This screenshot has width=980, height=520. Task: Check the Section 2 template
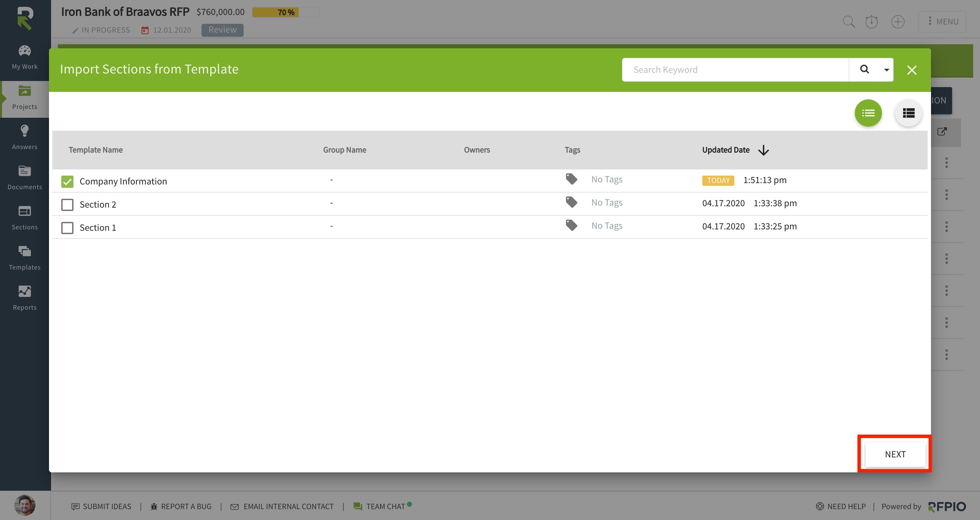[67, 205]
